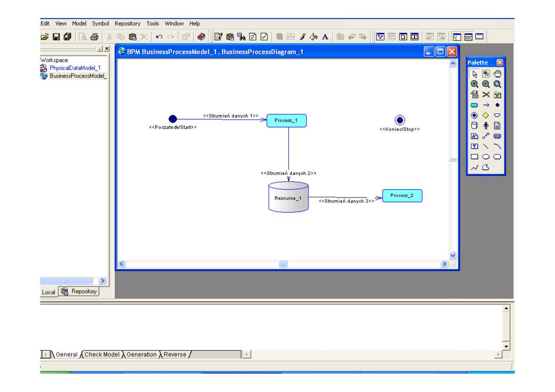The image size is (555, 392).
Task: Switch to the Check Model output tab
Action: (102, 355)
